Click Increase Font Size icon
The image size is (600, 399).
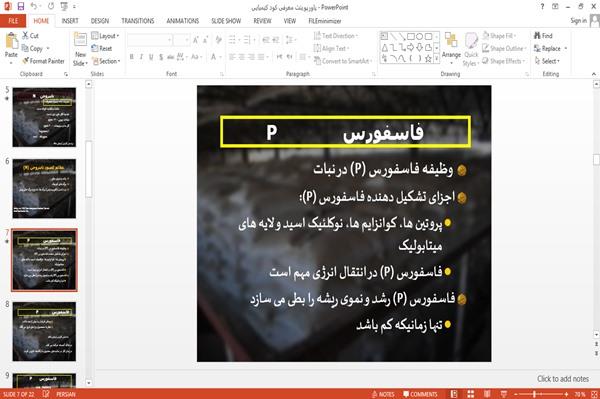(196, 40)
